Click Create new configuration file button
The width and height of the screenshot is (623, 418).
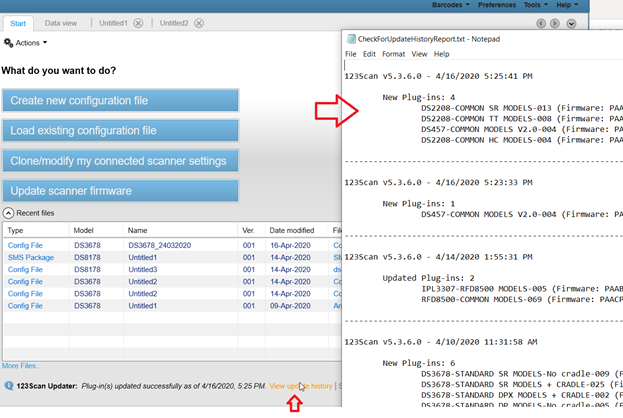(120, 101)
